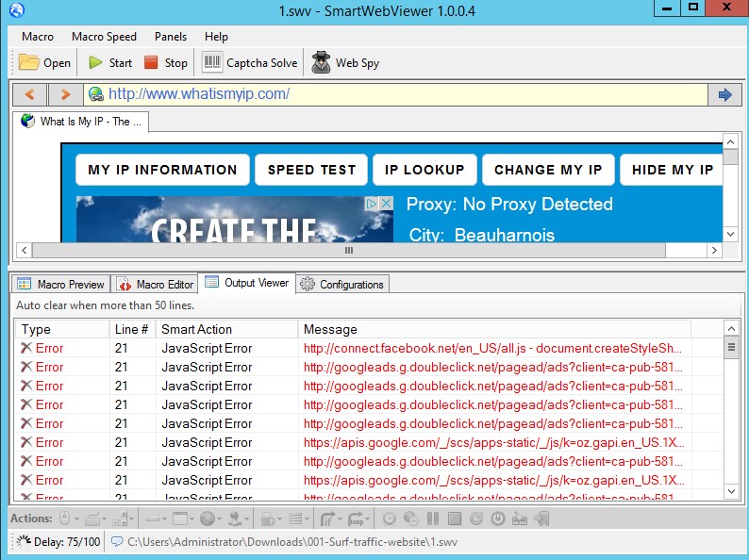Select the keyboard action icon

pos(92,519)
